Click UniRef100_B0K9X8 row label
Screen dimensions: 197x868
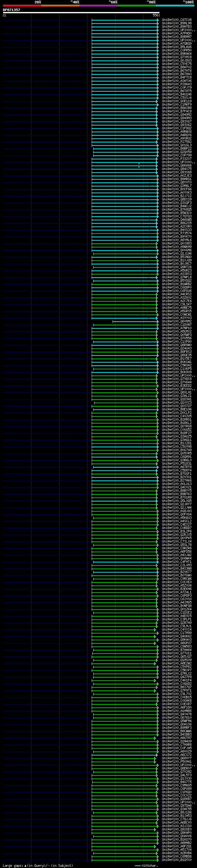click(x=176, y=372)
